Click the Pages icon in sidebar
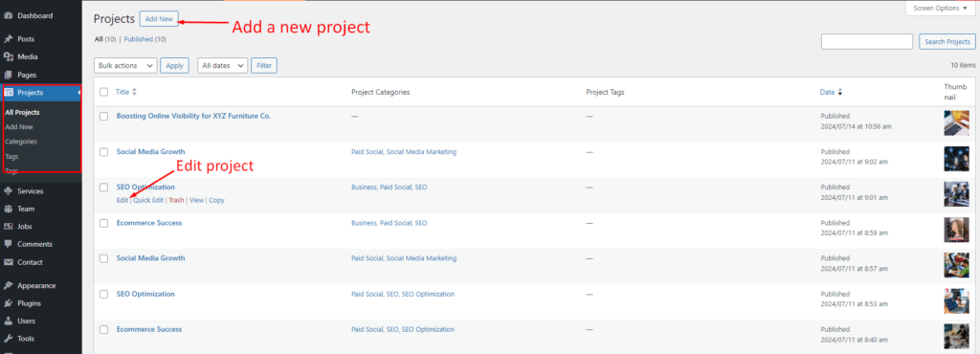Image resolution: width=980 pixels, height=354 pixels. (x=8, y=75)
